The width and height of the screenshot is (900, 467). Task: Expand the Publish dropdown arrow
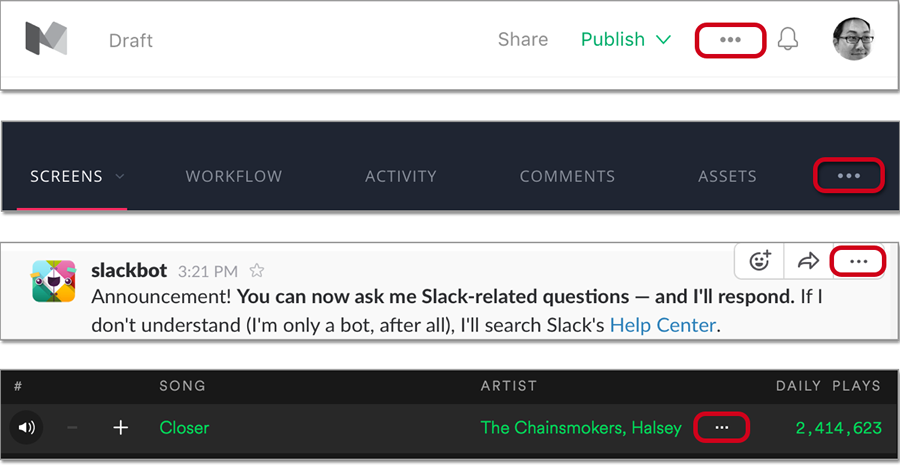663,40
